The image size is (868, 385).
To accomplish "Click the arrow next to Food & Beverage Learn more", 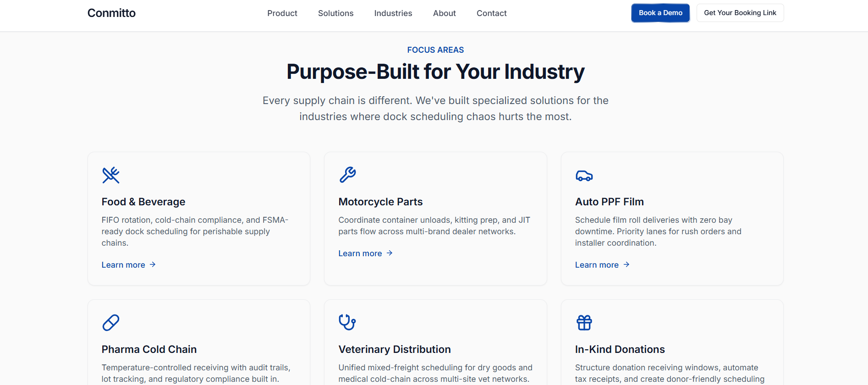I will coord(153,264).
